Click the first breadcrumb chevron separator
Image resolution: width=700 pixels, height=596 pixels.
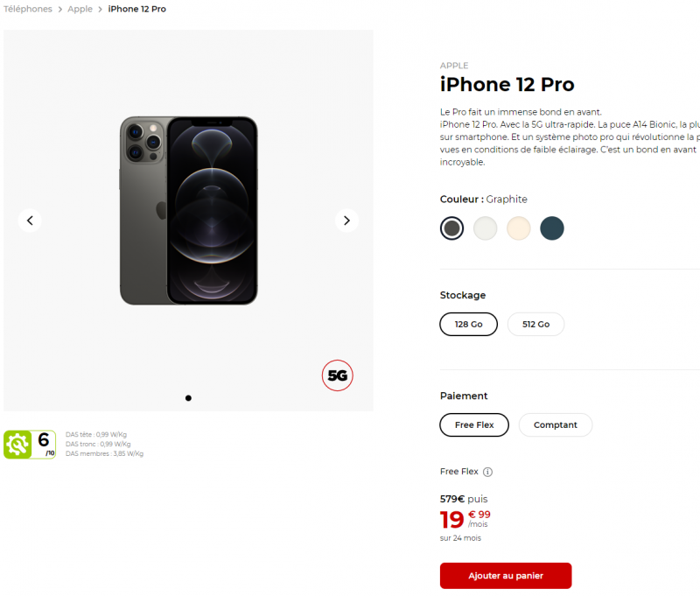click(60, 9)
